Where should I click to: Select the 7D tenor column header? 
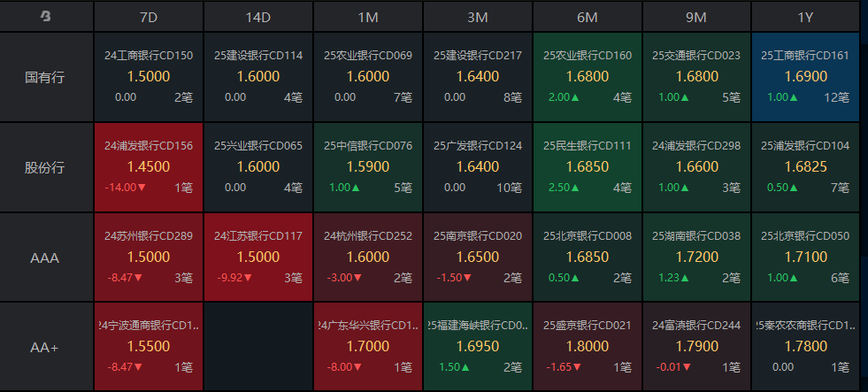[x=149, y=17]
